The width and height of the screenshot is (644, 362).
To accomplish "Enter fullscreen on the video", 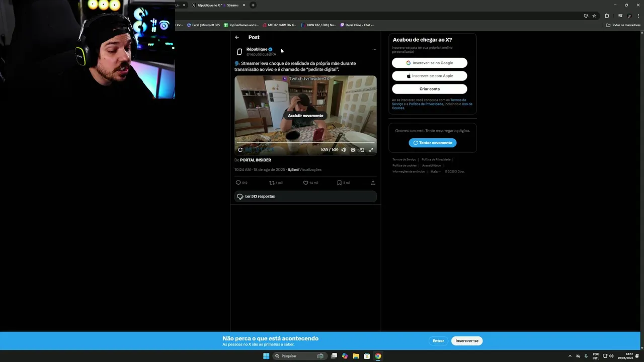I will tap(371, 150).
